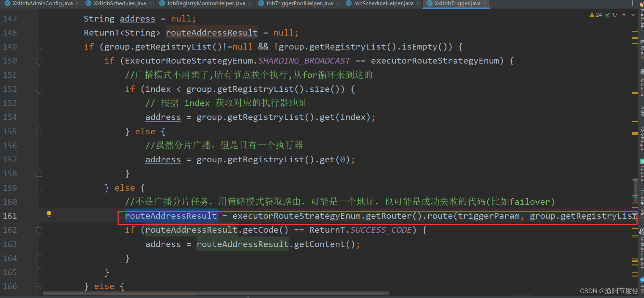The width and height of the screenshot is (644, 298).
Task: Open the Codota tool window
Action: pos(642,170)
